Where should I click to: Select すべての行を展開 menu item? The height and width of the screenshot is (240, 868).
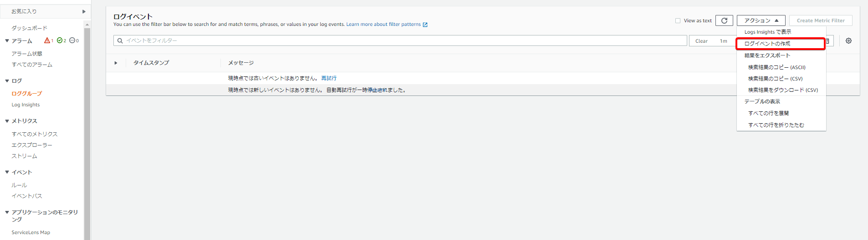point(768,113)
